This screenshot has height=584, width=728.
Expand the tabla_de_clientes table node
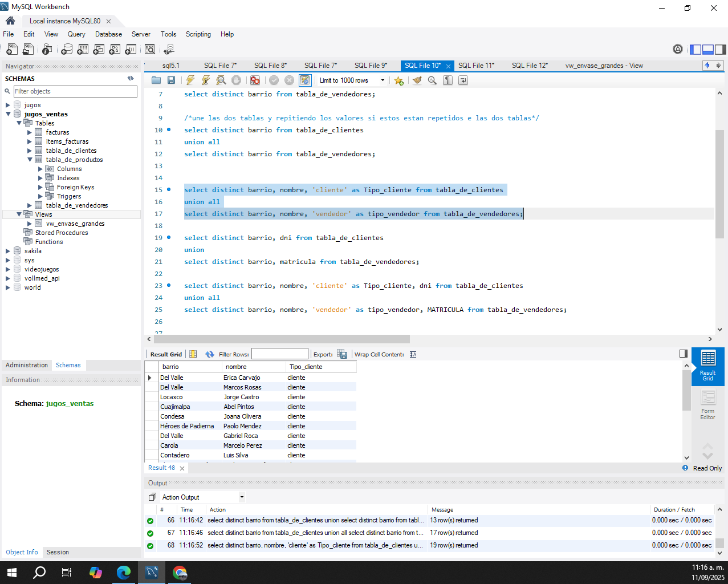(30, 151)
